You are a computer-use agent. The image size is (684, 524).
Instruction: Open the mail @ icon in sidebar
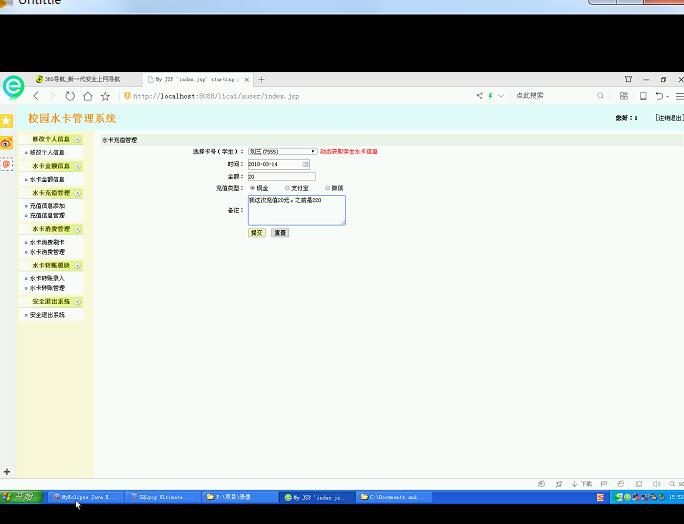(7, 164)
